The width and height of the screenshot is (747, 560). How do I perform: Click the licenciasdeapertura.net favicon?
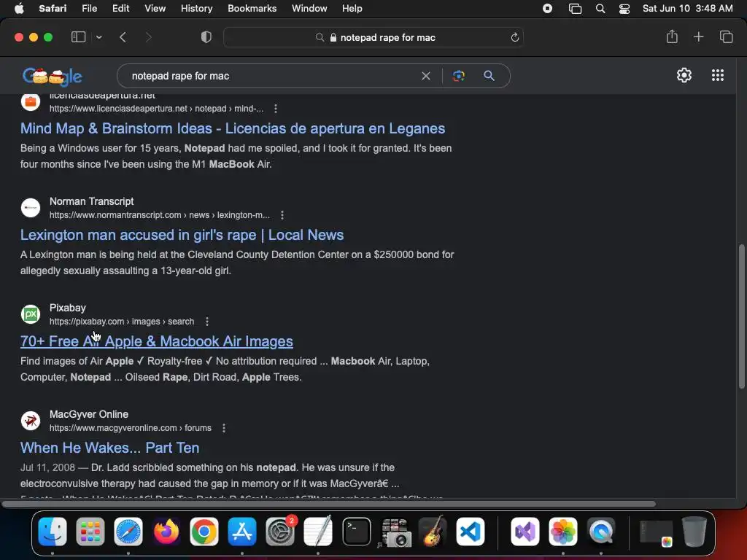(31, 101)
